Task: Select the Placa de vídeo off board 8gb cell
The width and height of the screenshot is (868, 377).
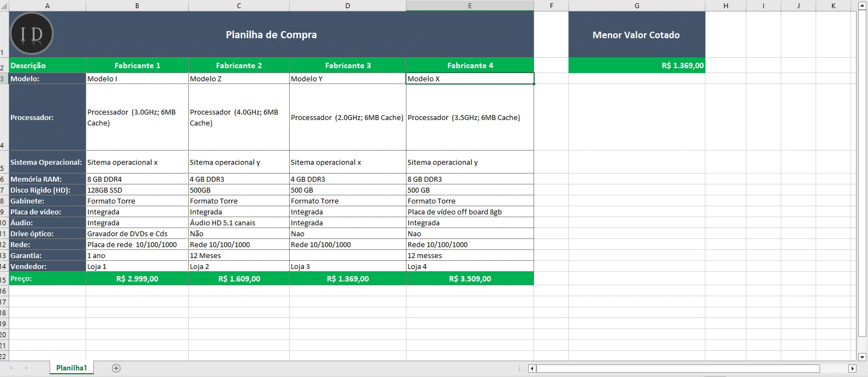Action: 470,212
